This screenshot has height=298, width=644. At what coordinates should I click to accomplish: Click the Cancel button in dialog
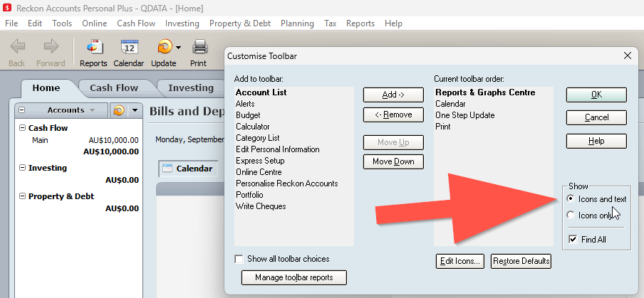click(596, 117)
